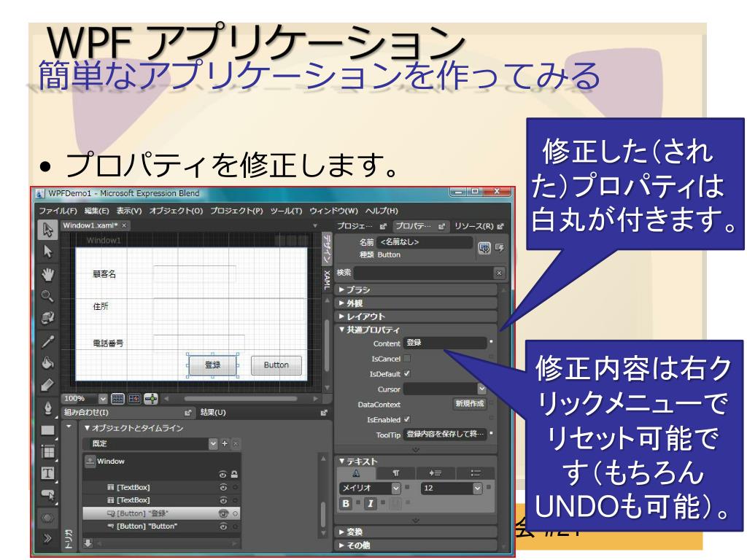The width and height of the screenshot is (747, 560).
Task: Click the Window scope up icon
Action: click(90, 461)
